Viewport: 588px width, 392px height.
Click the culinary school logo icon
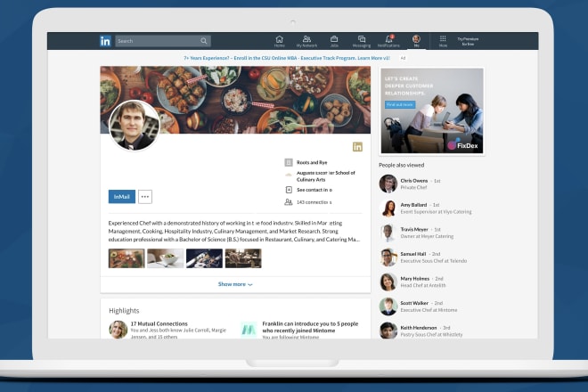[x=289, y=175]
